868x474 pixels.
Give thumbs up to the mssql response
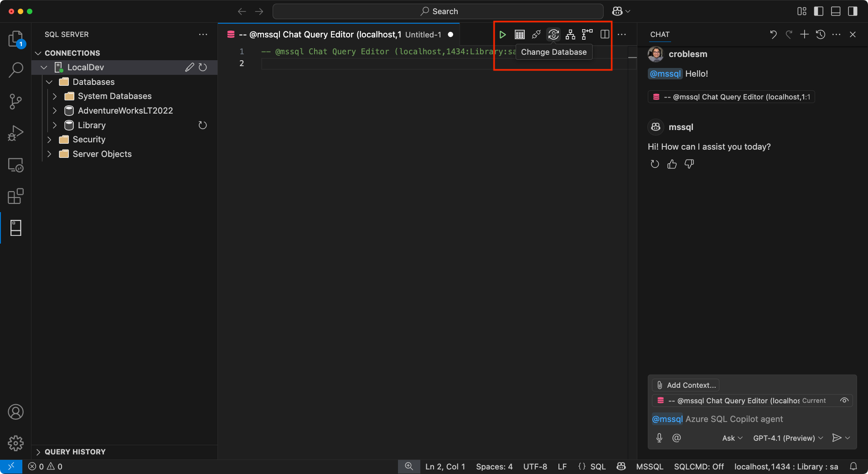click(x=672, y=164)
